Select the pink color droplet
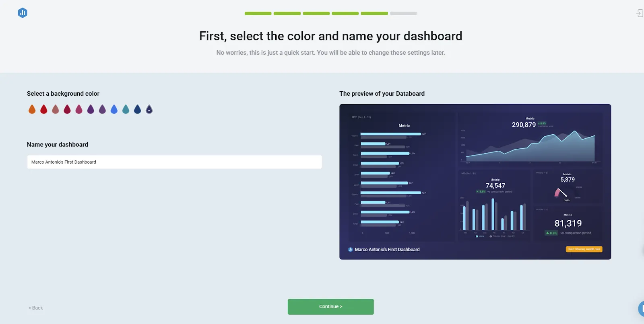Viewport: 644px width, 324px height. 78,109
